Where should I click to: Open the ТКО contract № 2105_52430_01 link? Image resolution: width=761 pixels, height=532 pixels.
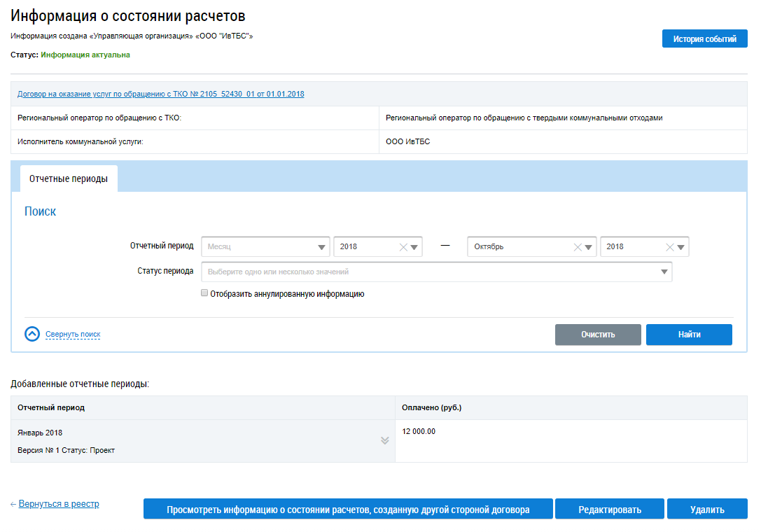tap(160, 94)
